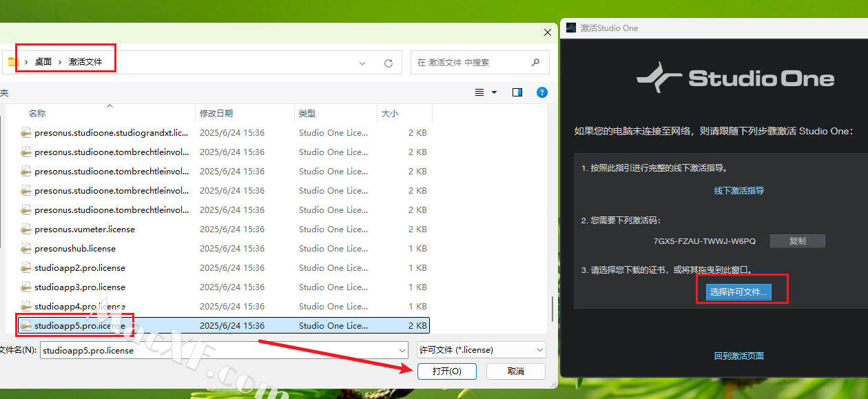Click 选择许可文件... in Studio One window
Screen dimensions: 868x399
[x=738, y=292]
